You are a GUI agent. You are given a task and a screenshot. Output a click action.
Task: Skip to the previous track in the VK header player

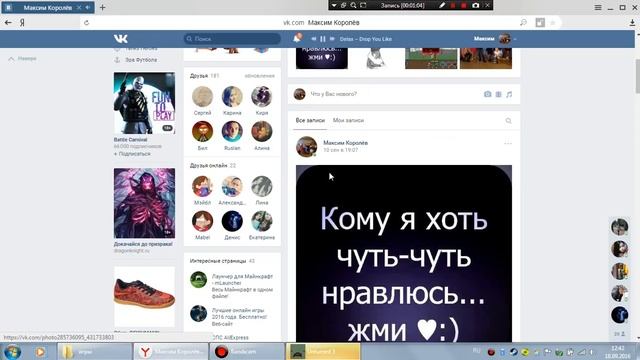pyautogui.click(x=313, y=39)
